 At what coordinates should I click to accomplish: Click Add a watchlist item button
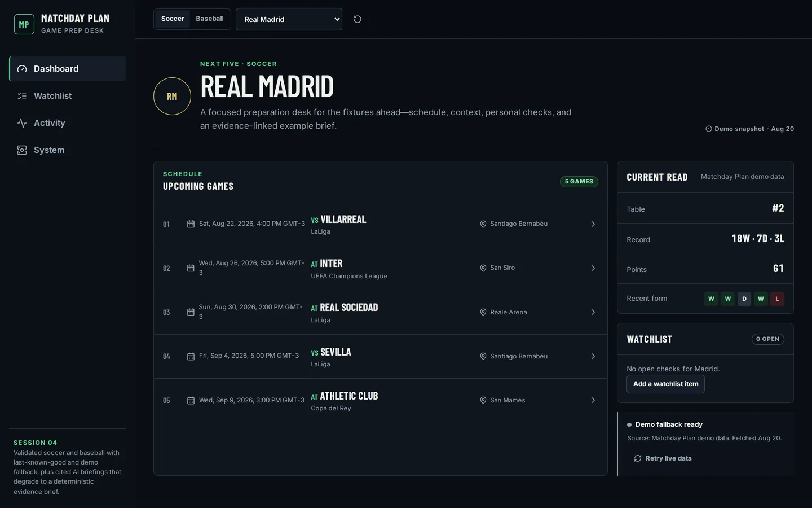coord(665,384)
